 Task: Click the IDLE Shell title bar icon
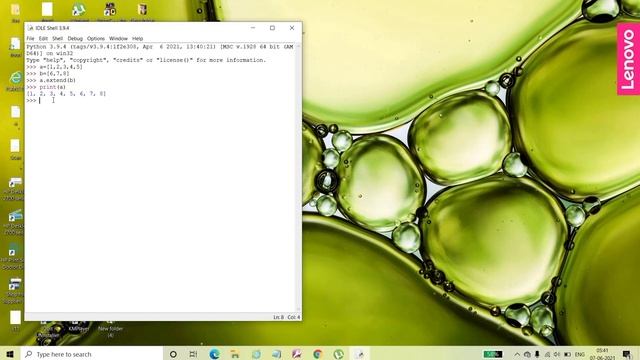click(x=30, y=28)
